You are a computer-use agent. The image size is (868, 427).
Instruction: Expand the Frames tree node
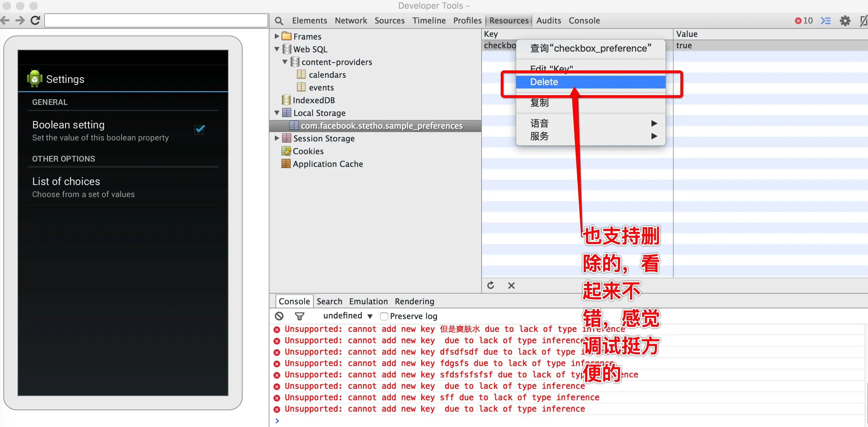point(276,36)
